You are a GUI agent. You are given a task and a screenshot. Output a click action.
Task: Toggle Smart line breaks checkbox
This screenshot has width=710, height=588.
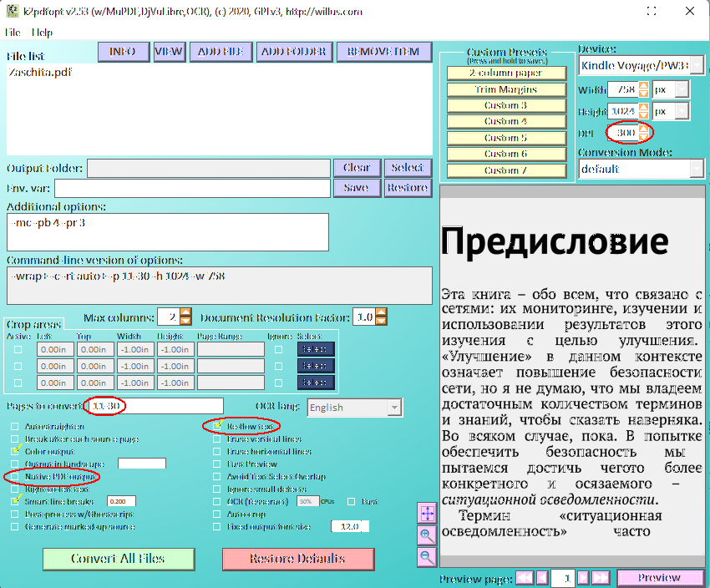(15, 501)
